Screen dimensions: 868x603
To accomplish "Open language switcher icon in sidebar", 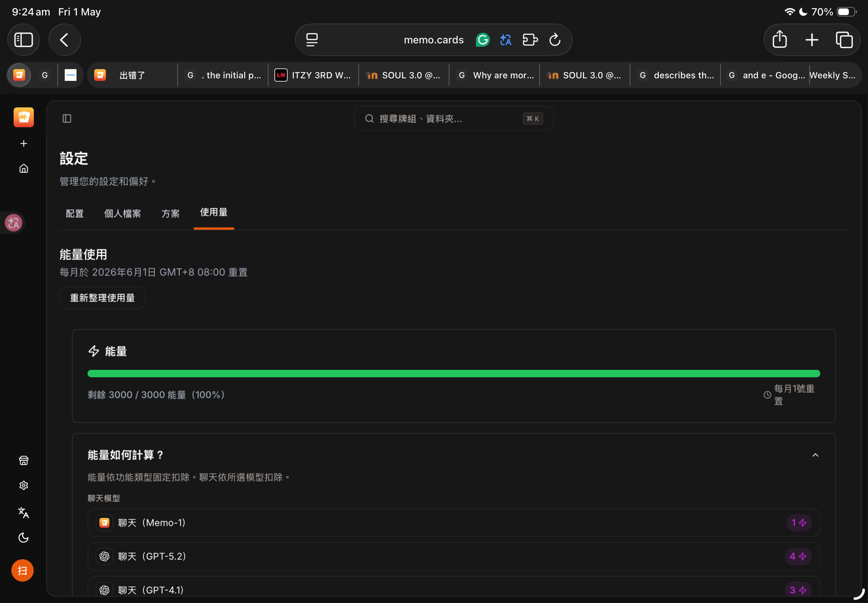I will click(x=24, y=512).
